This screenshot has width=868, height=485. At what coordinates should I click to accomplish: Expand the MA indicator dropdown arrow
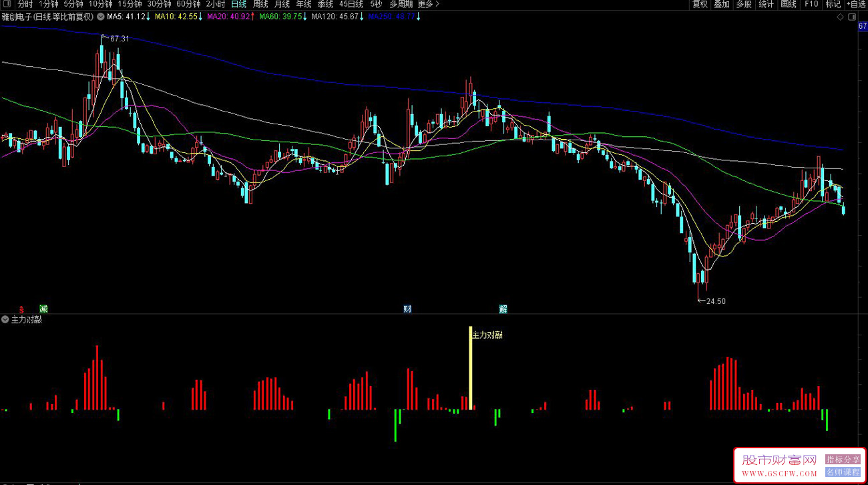[100, 17]
